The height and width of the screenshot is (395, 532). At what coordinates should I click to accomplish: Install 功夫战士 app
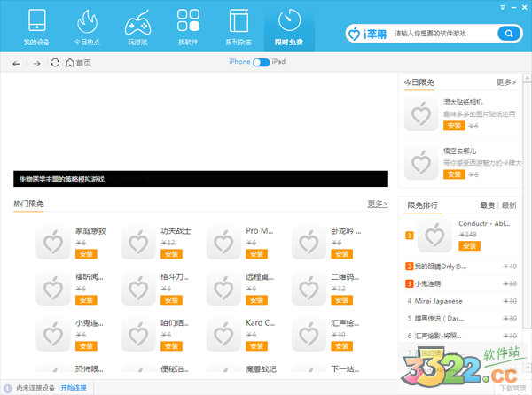click(171, 254)
